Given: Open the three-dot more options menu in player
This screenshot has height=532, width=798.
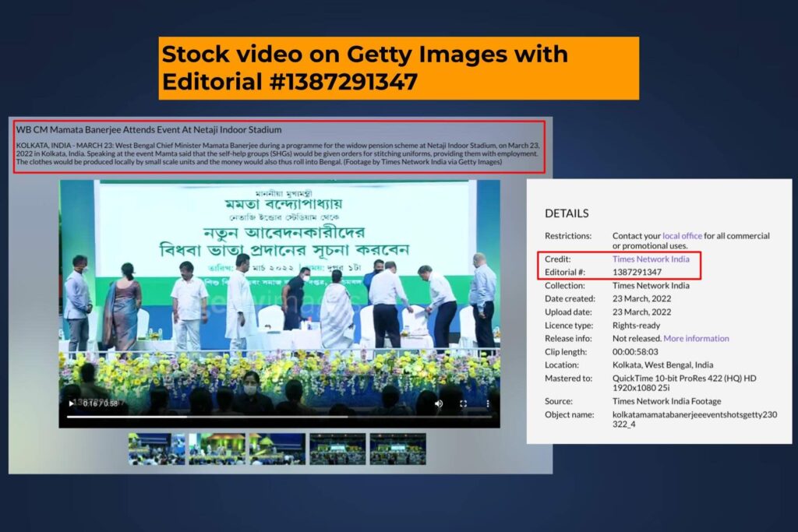Looking at the screenshot, I should point(489,403).
